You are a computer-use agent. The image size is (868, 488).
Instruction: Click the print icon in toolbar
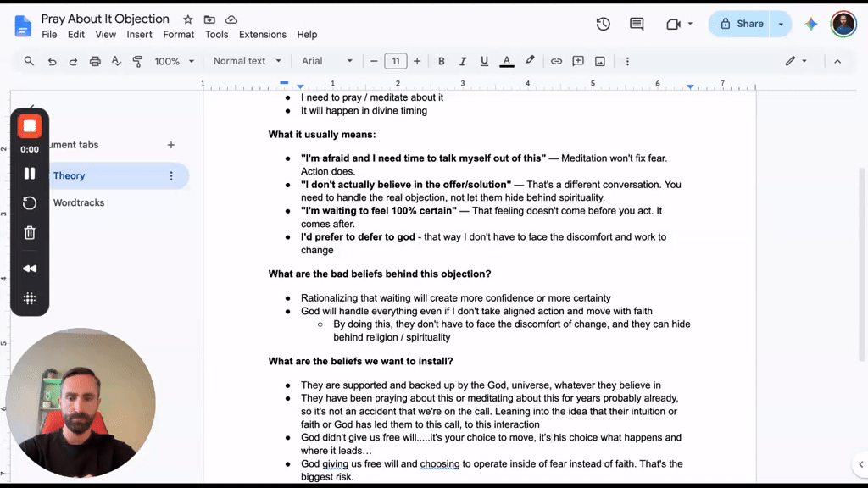[x=95, y=61]
